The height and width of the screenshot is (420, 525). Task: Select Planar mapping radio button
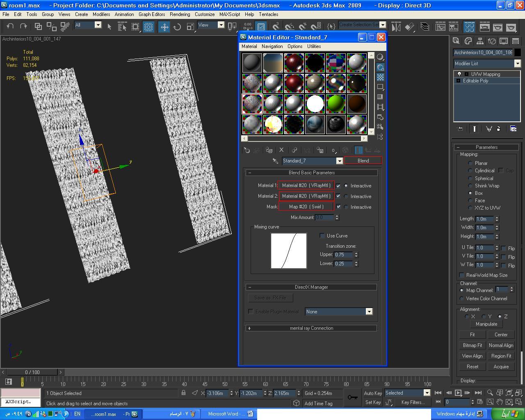[470, 163]
